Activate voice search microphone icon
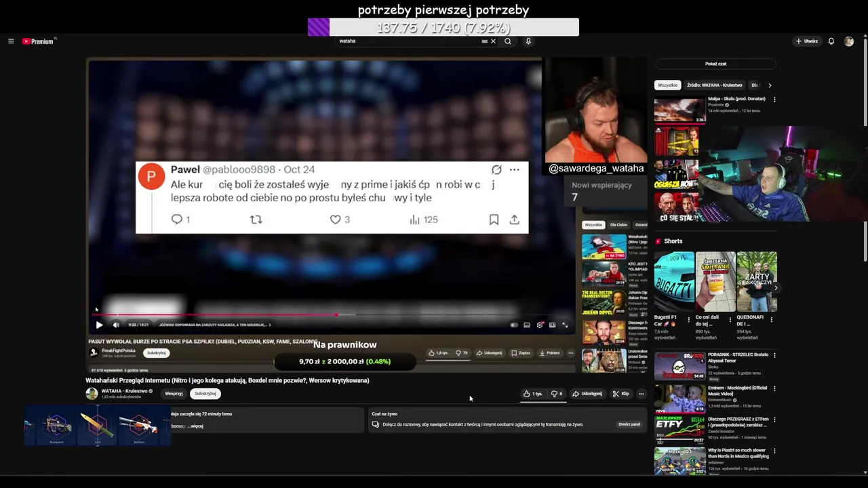This screenshot has height=488, width=868. click(528, 41)
